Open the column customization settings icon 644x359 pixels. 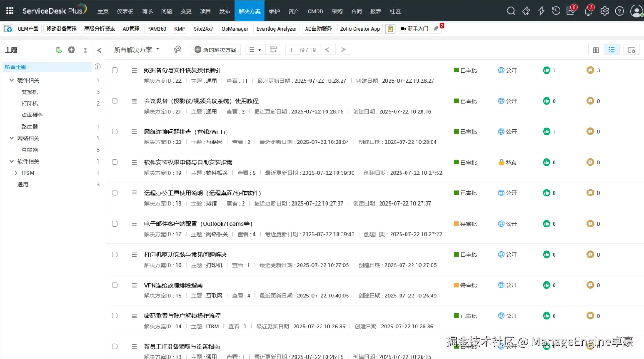[x=632, y=50]
